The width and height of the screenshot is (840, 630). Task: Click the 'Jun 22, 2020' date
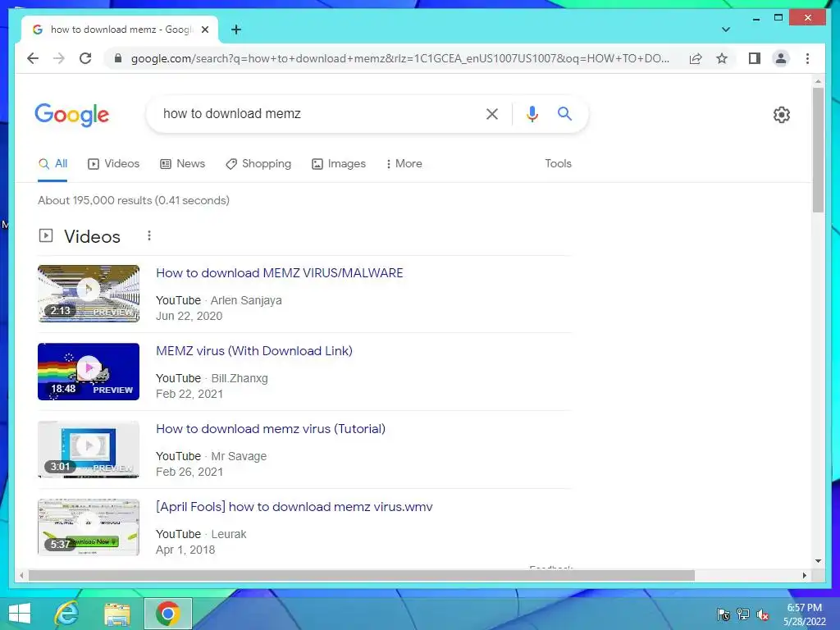tap(189, 316)
